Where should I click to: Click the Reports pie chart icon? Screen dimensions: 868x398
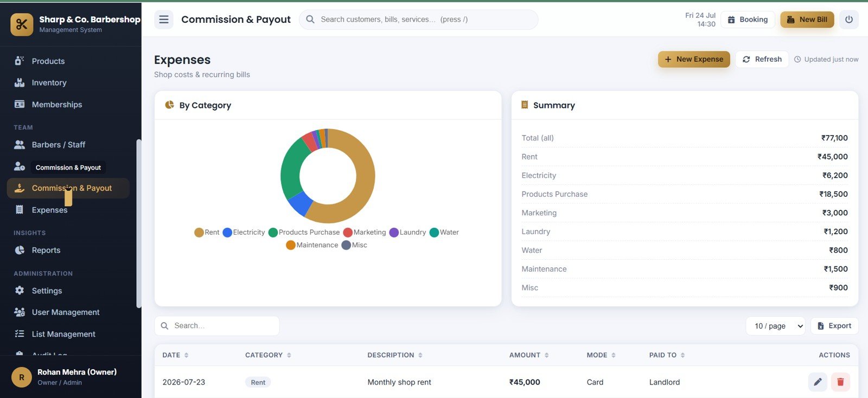(20, 250)
